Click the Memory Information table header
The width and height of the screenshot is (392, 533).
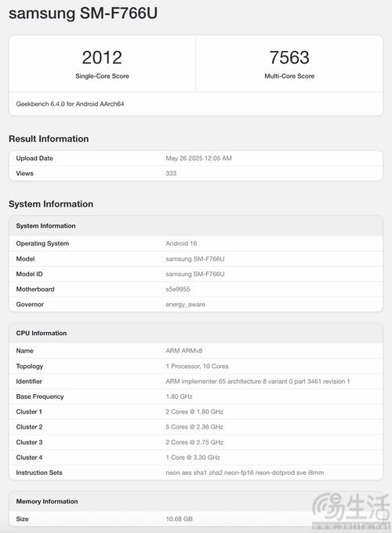[x=196, y=502]
